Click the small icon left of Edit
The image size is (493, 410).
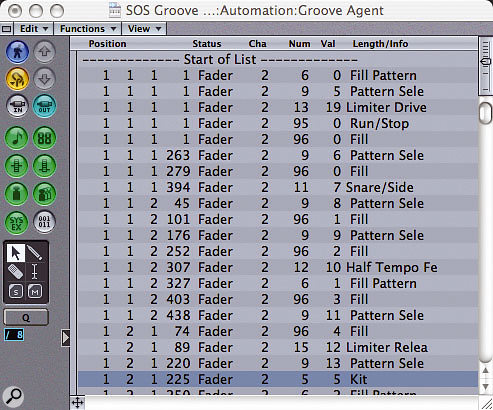tap(7, 29)
